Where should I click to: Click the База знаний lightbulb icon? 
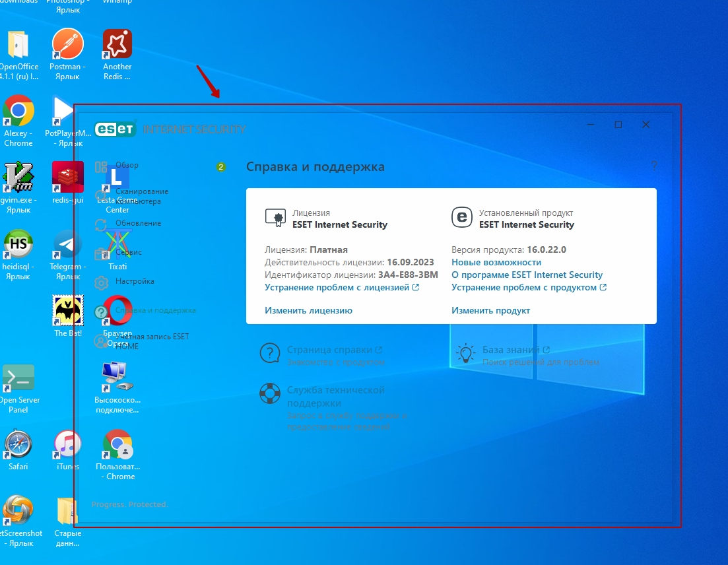click(466, 354)
